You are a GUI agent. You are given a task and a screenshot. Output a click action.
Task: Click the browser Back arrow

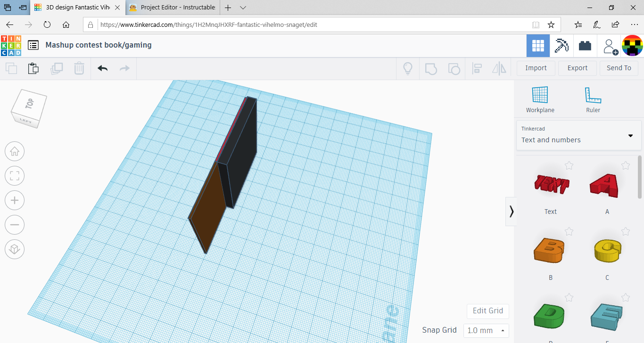10,24
